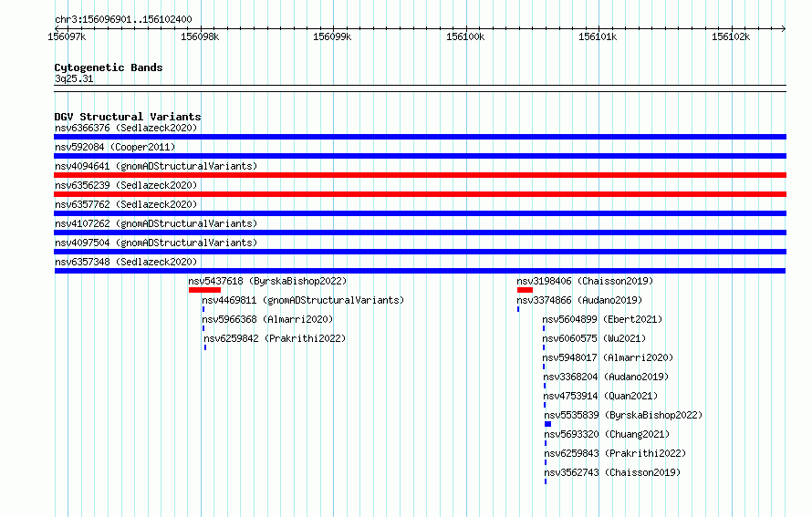
Task: Select nsv4097504 (gnomADStructuralVariants) label
Action: click(156, 243)
